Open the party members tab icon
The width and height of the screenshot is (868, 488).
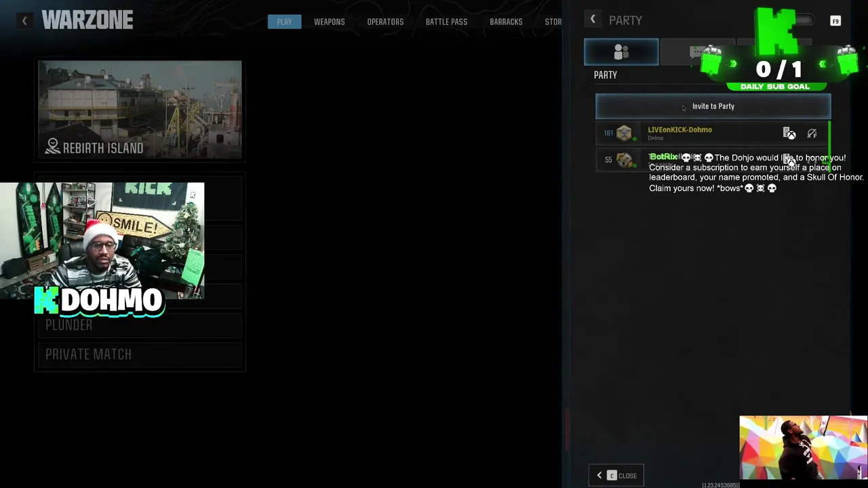coord(621,52)
